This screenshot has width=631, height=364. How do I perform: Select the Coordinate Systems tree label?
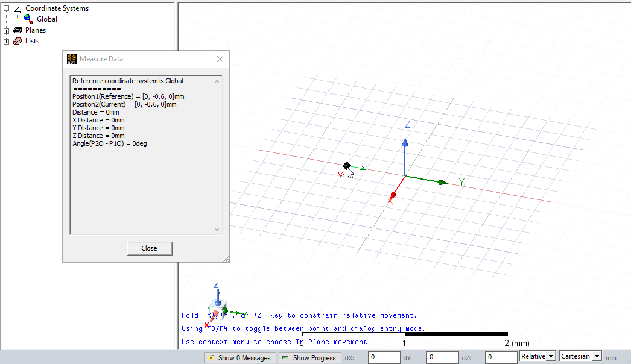57,8
